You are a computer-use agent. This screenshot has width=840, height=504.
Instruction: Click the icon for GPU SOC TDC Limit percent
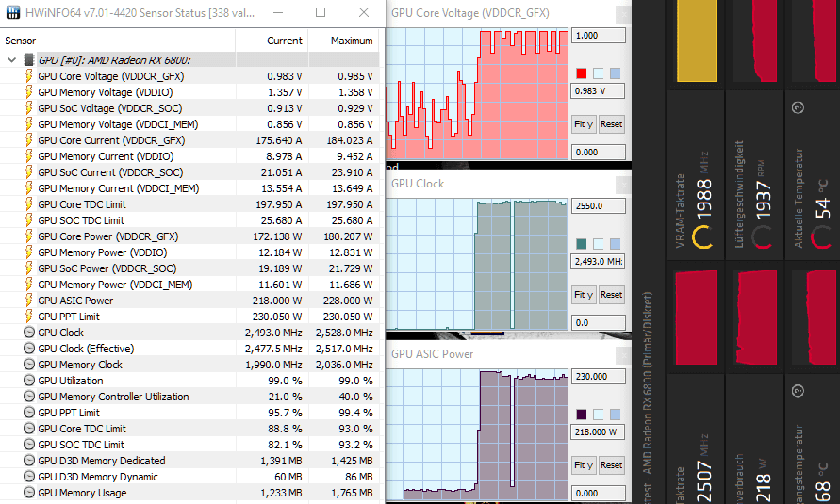click(29, 445)
